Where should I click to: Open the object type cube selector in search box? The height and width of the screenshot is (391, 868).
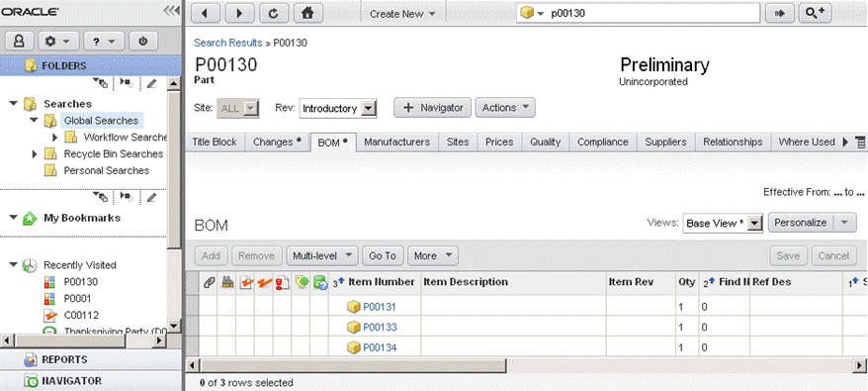click(x=532, y=13)
